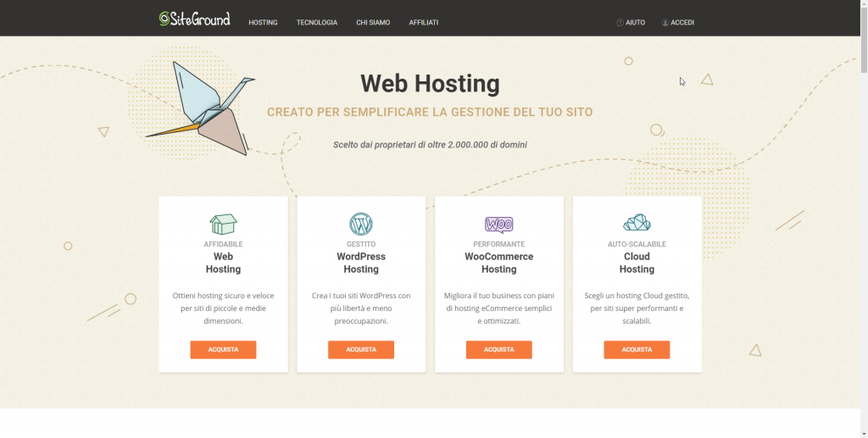Click the WordPress logo icon
Viewport: 868px width, 438px height.
361,224
